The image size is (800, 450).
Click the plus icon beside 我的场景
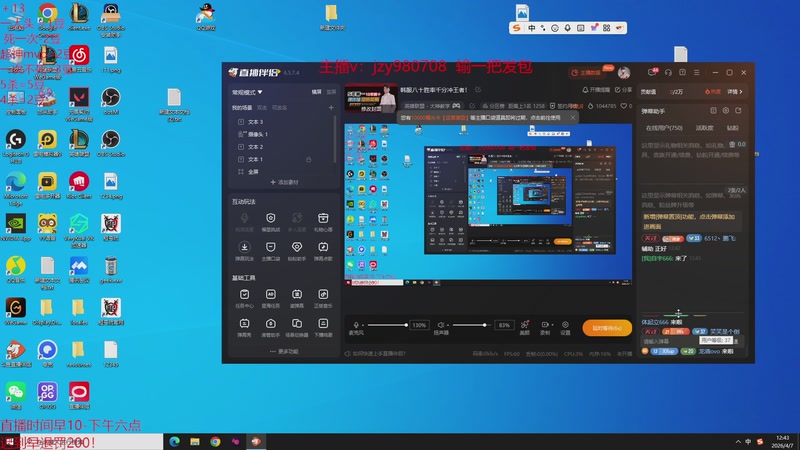[x=331, y=108]
